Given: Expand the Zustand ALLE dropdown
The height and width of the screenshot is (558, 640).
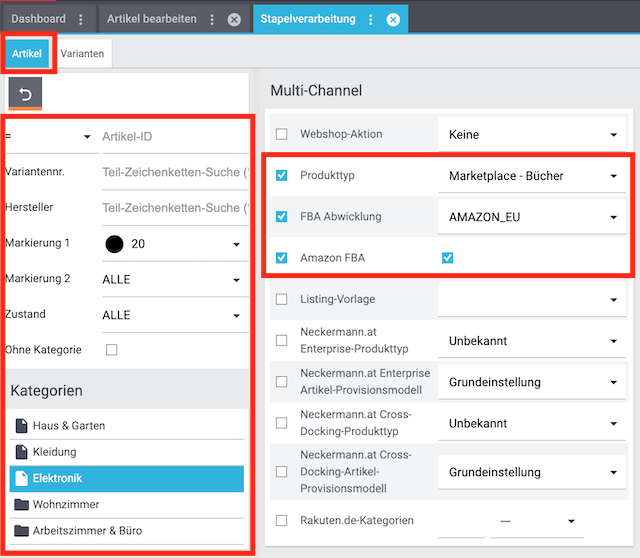Looking at the screenshot, I should pos(172,314).
